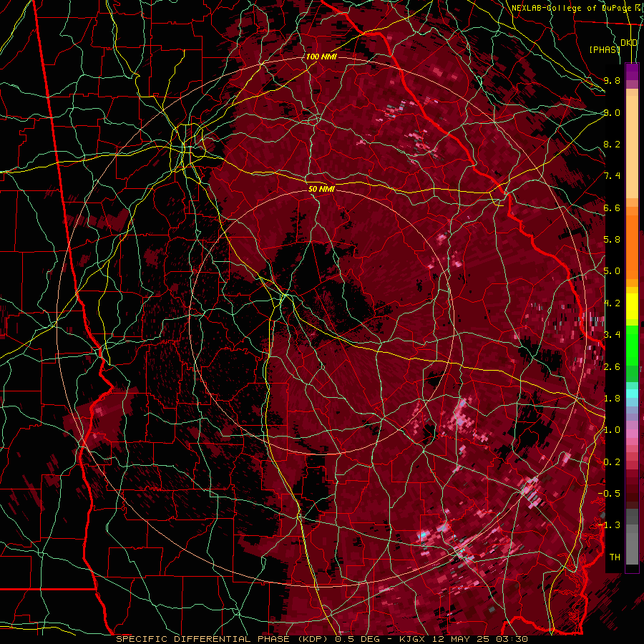Screen dimensions: 644x644
Task: Click the SPECIFIC DIFFERENTIAL PHASE title text
Action: pos(203,639)
